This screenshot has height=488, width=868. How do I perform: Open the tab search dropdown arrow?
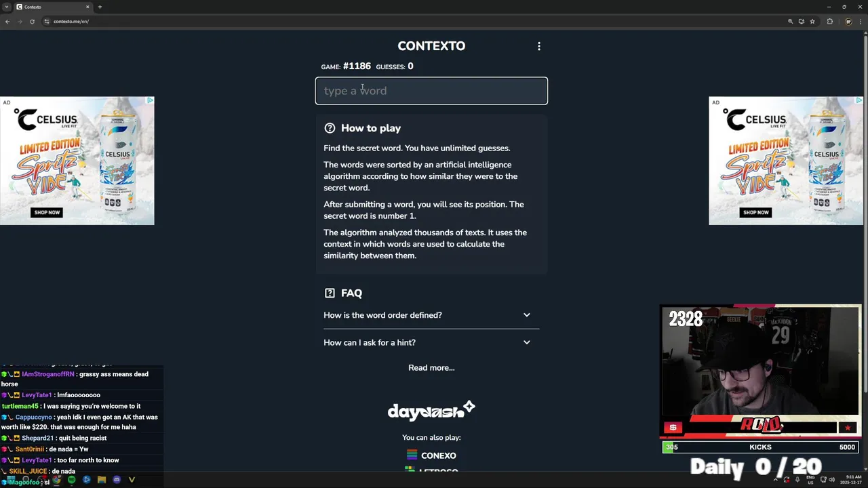click(x=6, y=7)
